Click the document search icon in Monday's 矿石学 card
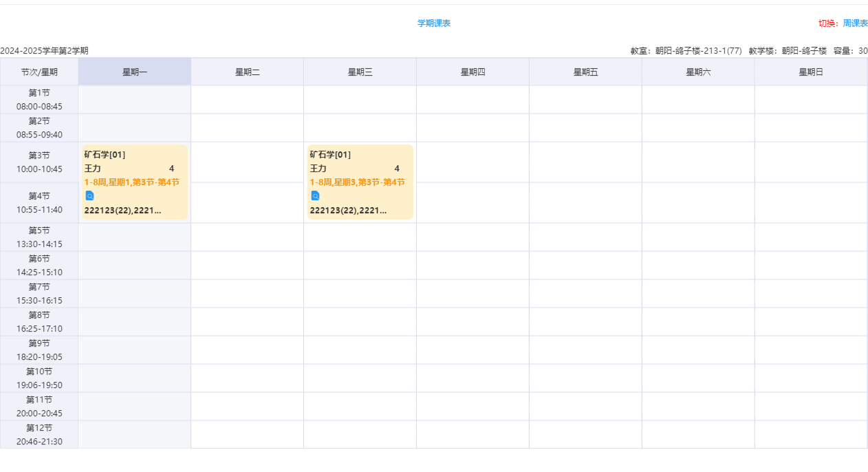 pos(89,196)
